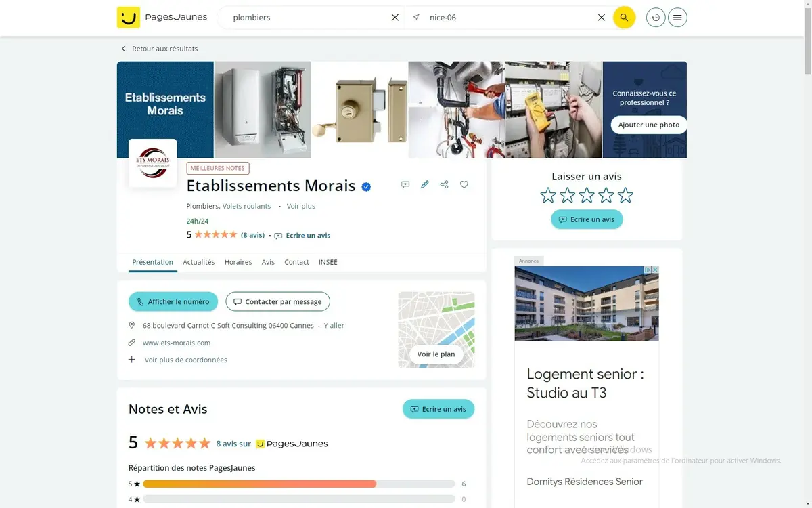This screenshot has height=508, width=812.
Task: Add to favorites with heart icon
Action: [464, 184]
